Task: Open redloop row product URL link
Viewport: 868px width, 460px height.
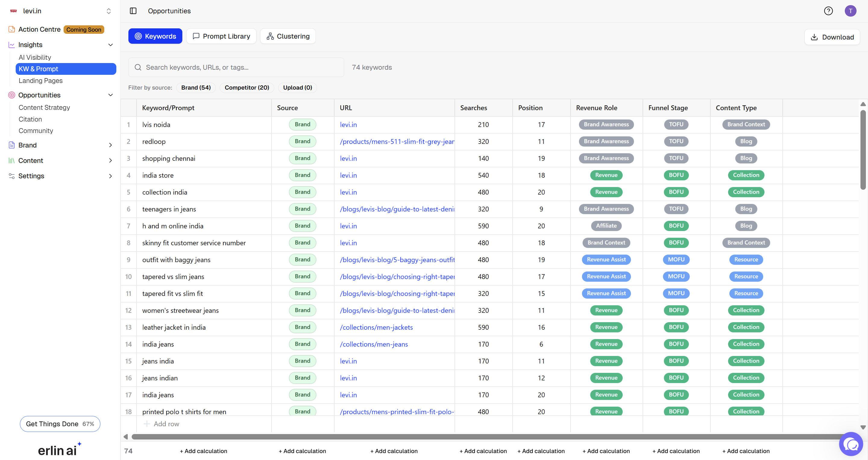Action: pos(397,142)
